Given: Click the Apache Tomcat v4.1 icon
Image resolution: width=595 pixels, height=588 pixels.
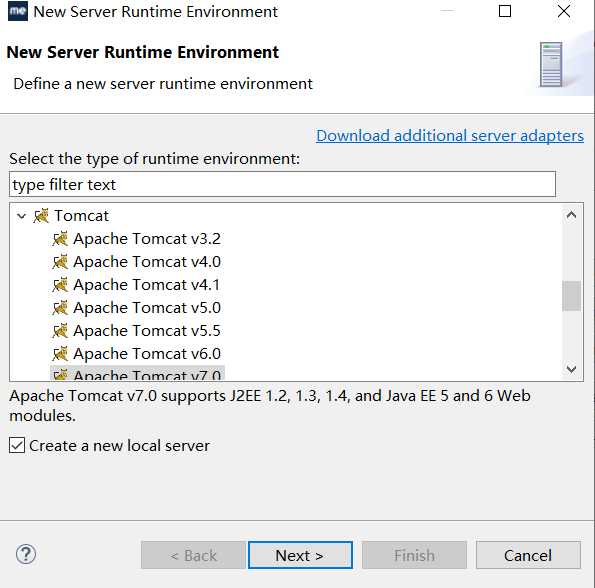Looking at the screenshot, I should 60,285.
